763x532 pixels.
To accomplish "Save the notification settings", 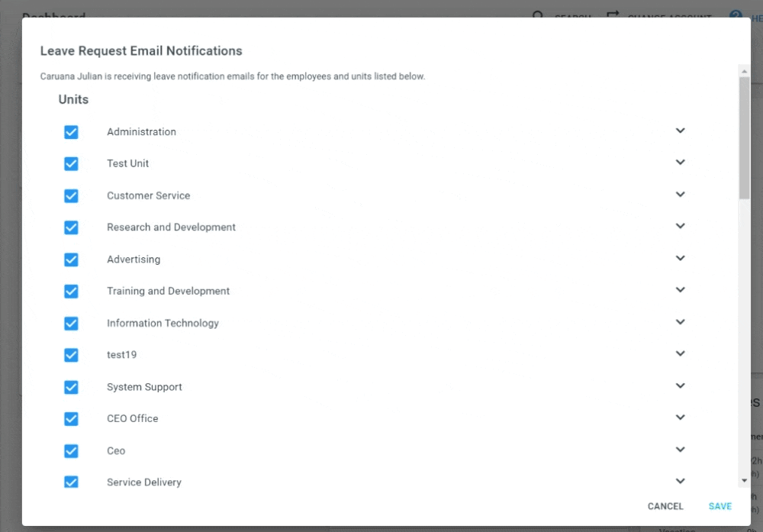I will (720, 506).
